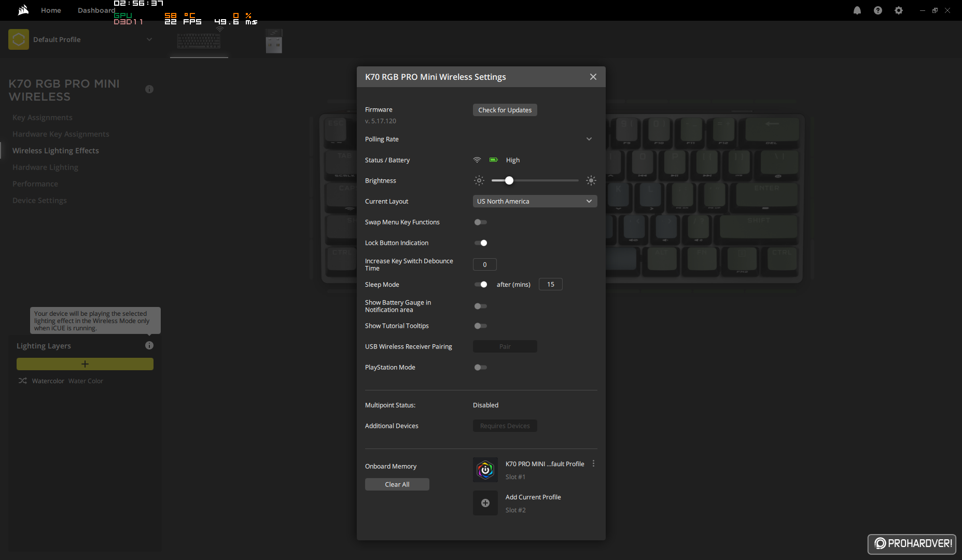Open the Current Layout dropdown

click(x=535, y=201)
